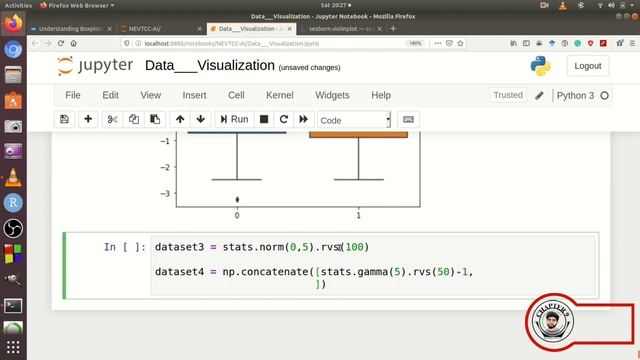Run the current cell
640x360 pixels.
pos(234,119)
